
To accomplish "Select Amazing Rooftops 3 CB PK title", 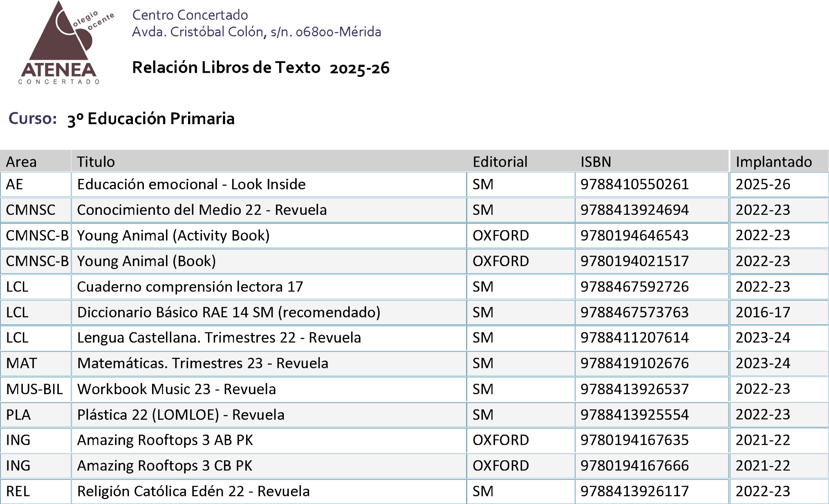I will click(x=164, y=466).
